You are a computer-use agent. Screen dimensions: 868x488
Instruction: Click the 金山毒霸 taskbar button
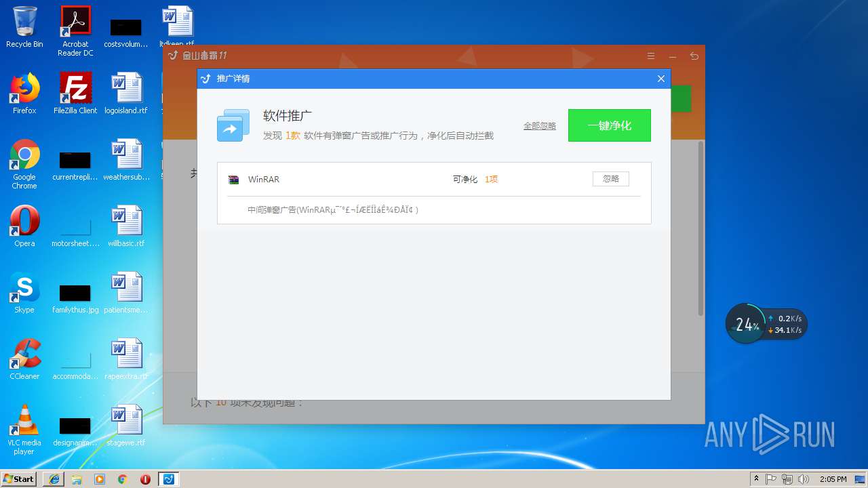click(x=168, y=479)
